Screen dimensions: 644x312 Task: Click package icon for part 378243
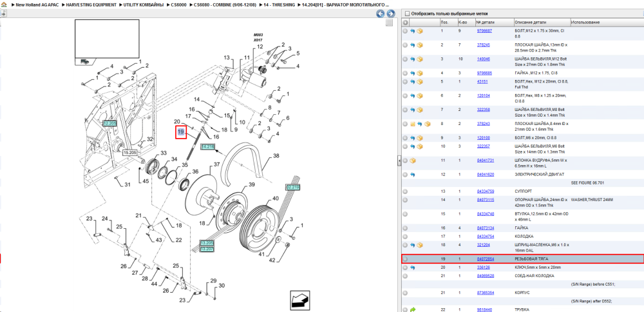coord(427,124)
